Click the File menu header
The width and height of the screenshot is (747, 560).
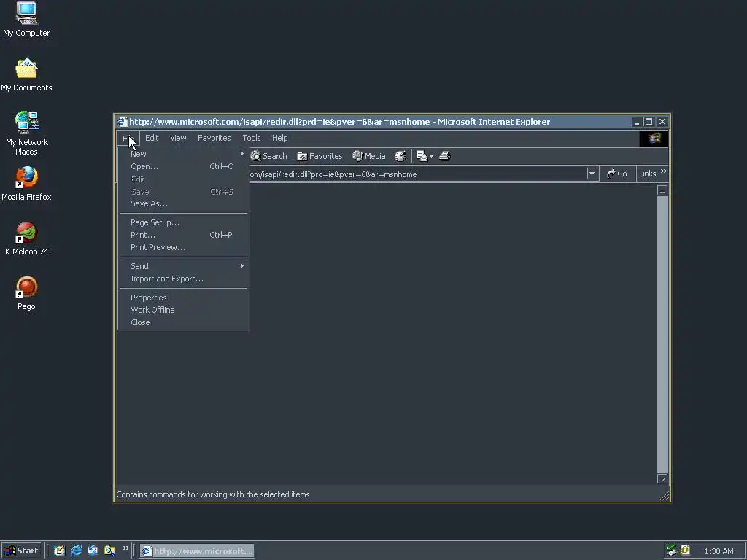(x=128, y=138)
